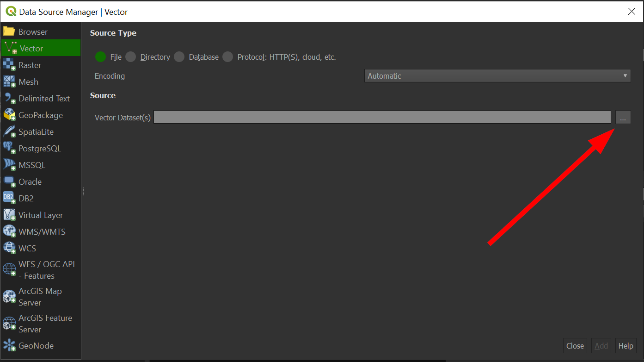Image resolution: width=644 pixels, height=362 pixels.
Task: Click the ArcGIS Map Server icon
Action: [x=9, y=296]
